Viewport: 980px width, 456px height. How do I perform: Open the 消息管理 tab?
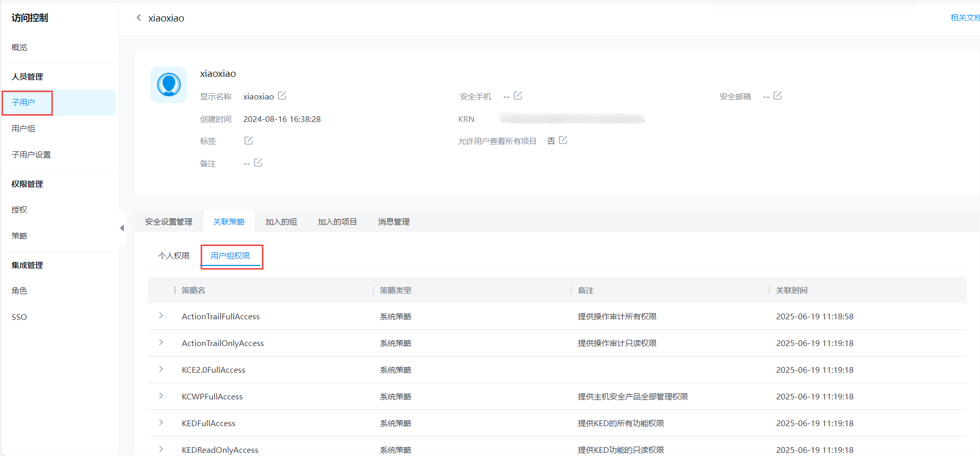tap(394, 222)
